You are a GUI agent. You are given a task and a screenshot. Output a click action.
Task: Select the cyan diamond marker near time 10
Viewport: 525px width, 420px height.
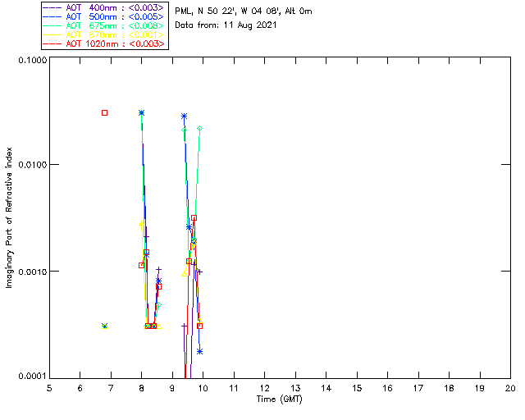click(x=199, y=128)
